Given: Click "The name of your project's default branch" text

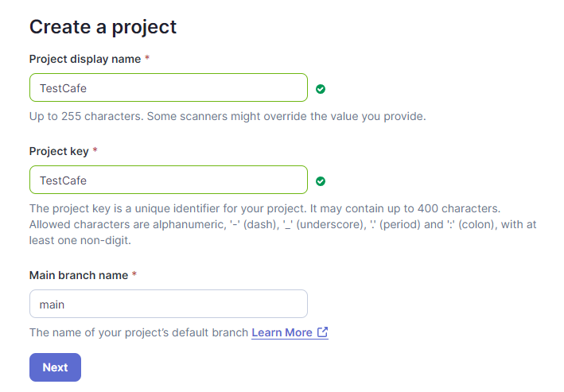Looking at the screenshot, I should 138,332.
